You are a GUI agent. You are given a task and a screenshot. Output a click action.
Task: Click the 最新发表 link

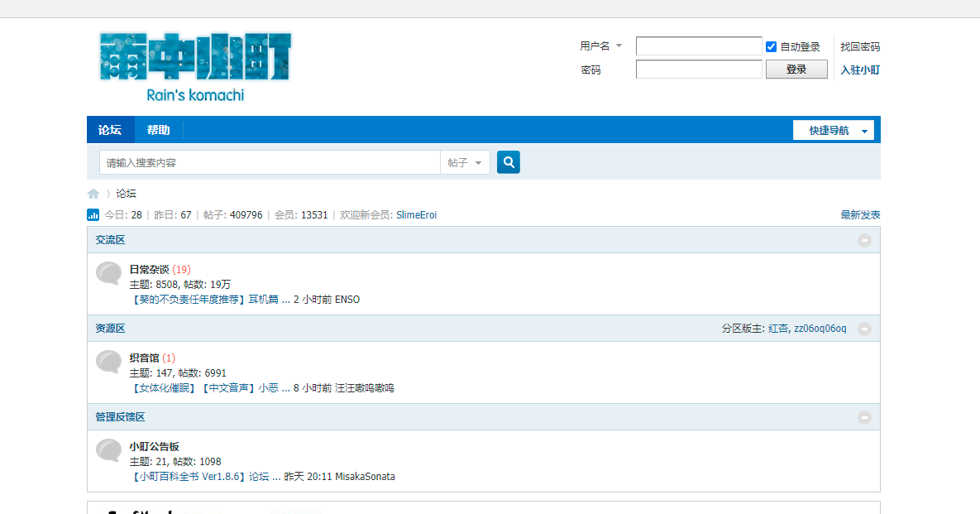[860, 215]
